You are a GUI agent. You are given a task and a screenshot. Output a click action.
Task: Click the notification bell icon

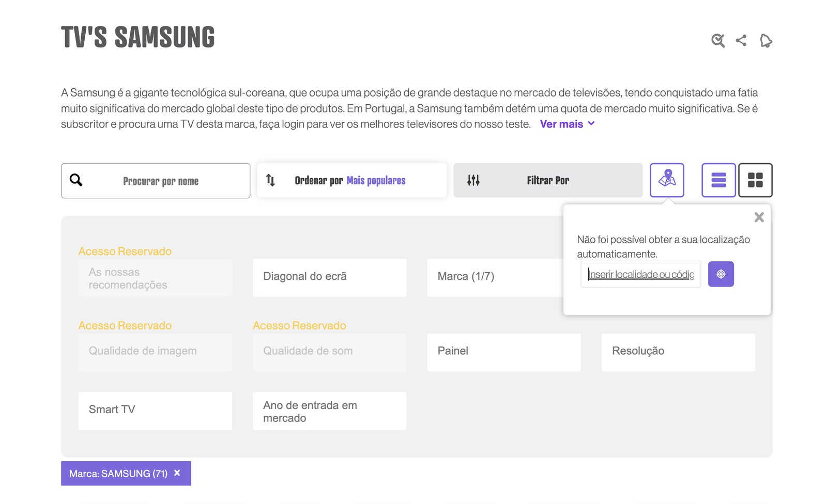pyautogui.click(x=765, y=40)
